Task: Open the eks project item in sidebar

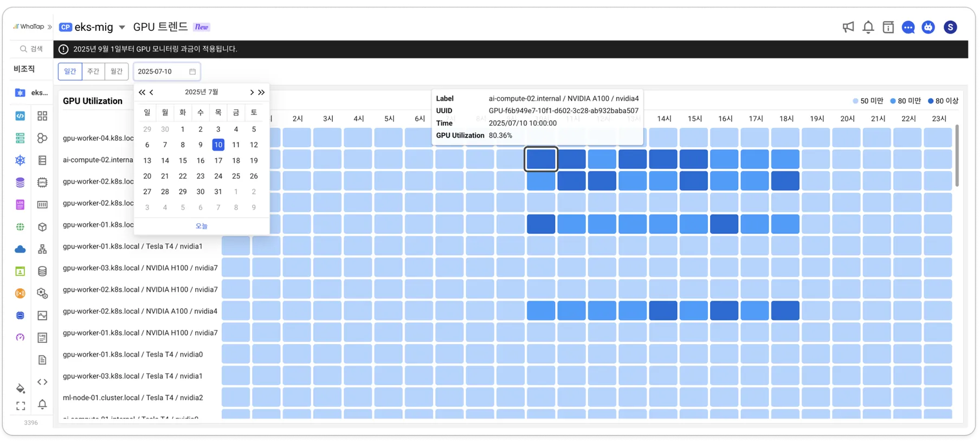Action: click(31, 93)
